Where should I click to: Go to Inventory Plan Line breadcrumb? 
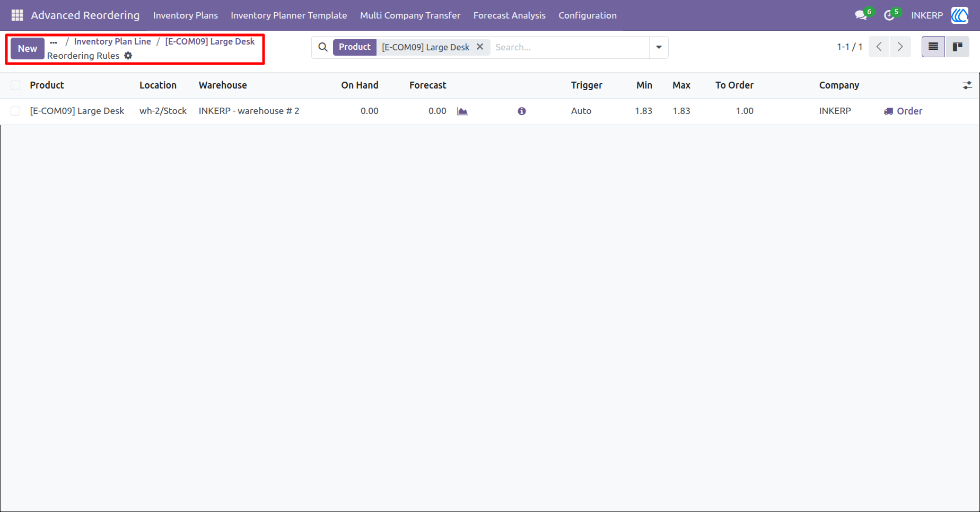pyautogui.click(x=112, y=41)
